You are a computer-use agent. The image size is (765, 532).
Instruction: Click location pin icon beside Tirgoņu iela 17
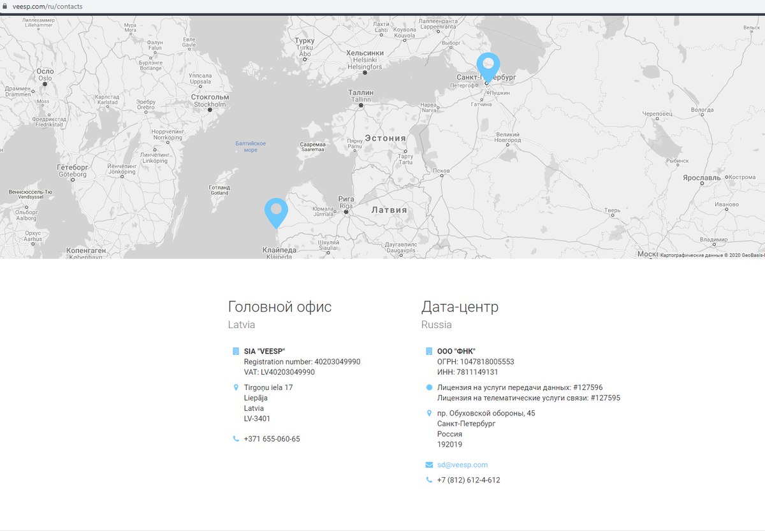[x=236, y=387]
